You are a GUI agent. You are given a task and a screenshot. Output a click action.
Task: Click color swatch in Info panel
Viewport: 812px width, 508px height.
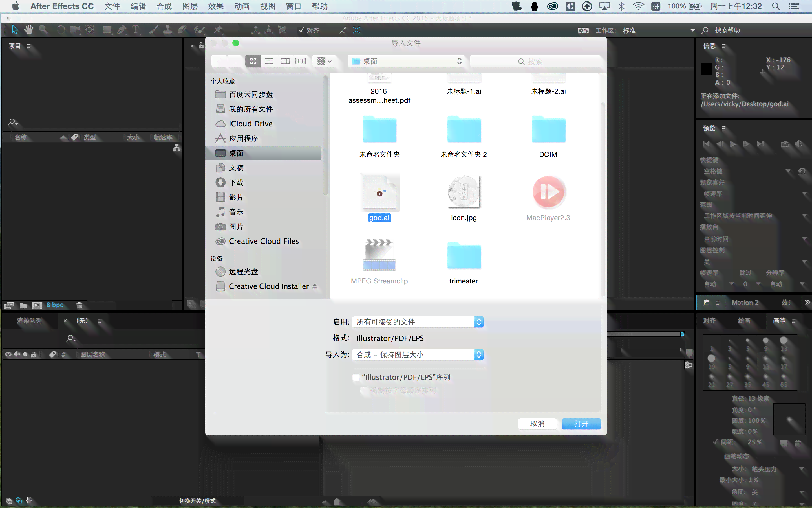click(x=706, y=69)
